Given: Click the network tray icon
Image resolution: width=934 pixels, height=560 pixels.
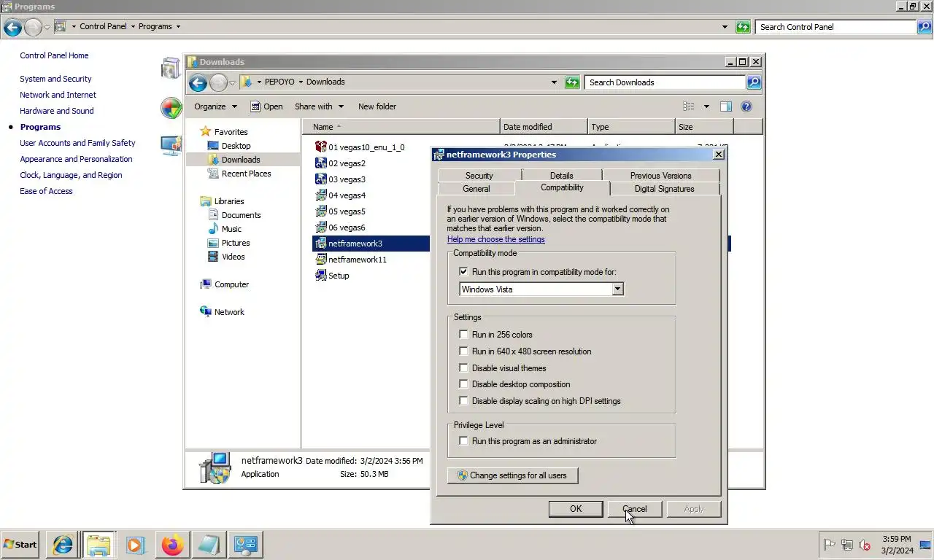Looking at the screenshot, I should (x=847, y=545).
